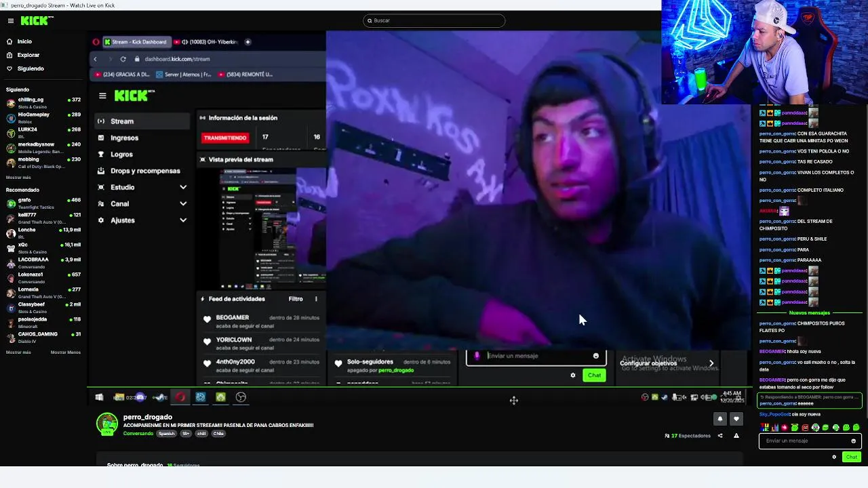
Task: Select Stream in the dashboard menu
Action: [x=142, y=121]
